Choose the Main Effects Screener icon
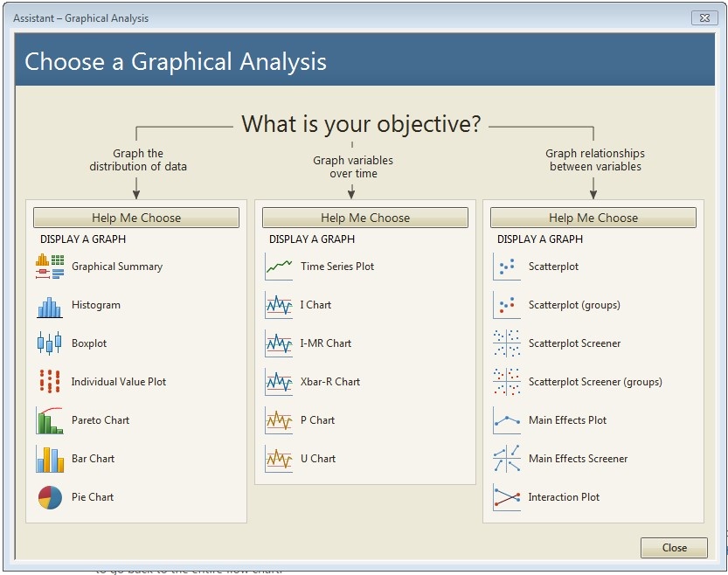The image size is (728, 575). coord(507,459)
